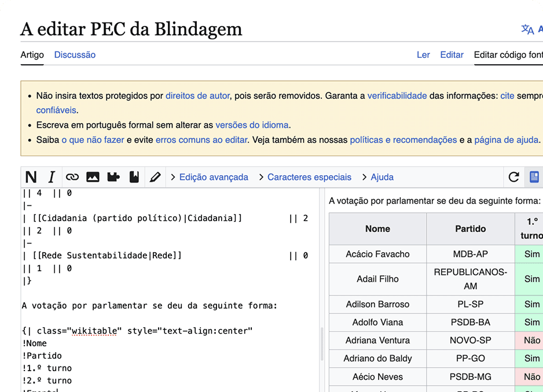
Task: Open the erros comuns ao editar link
Action: tap(201, 140)
